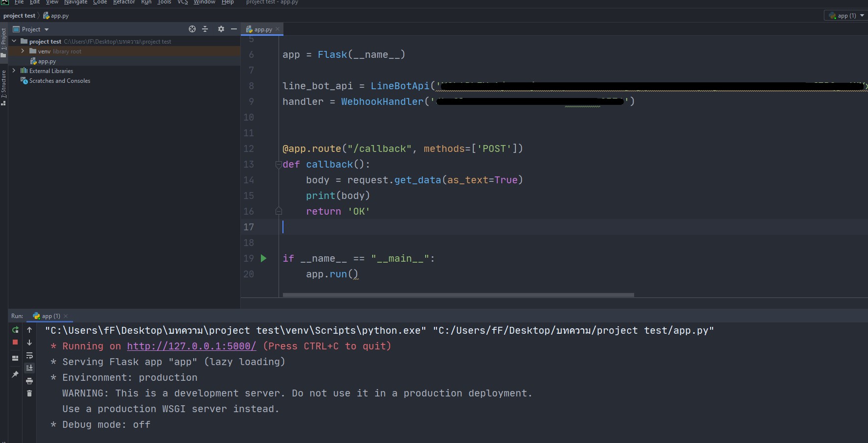Open the File menu
The height and width of the screenshot is (443, 868).
pyautogui.click(x=19, y=2)
